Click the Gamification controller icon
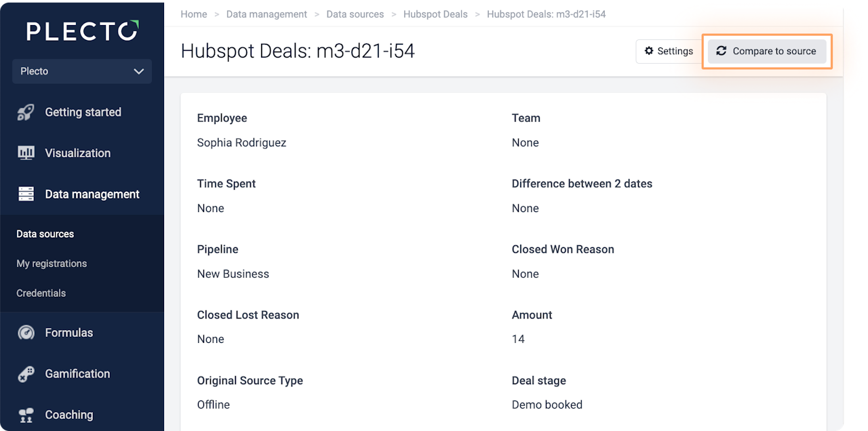Viewport: 868px width, 431px height. click(x=26, y=374)
